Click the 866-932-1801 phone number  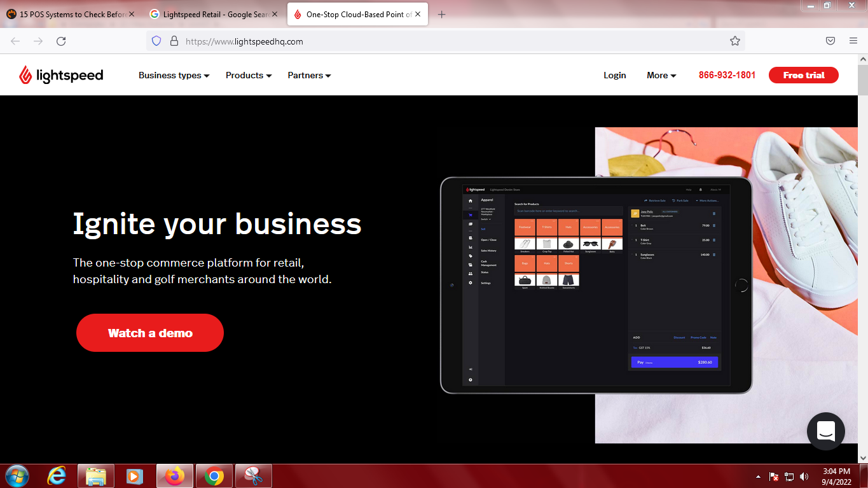727,75
